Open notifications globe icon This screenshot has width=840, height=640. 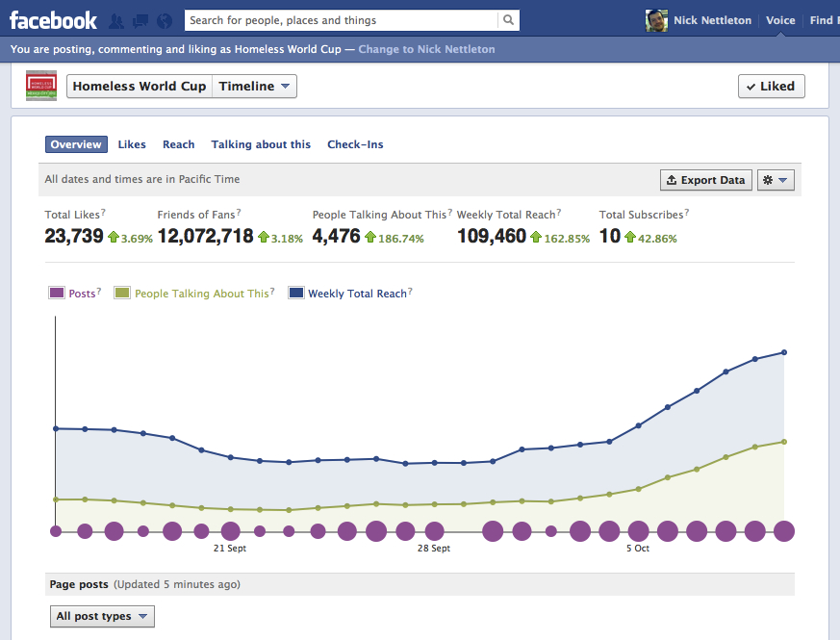click(x=165, y=21)
